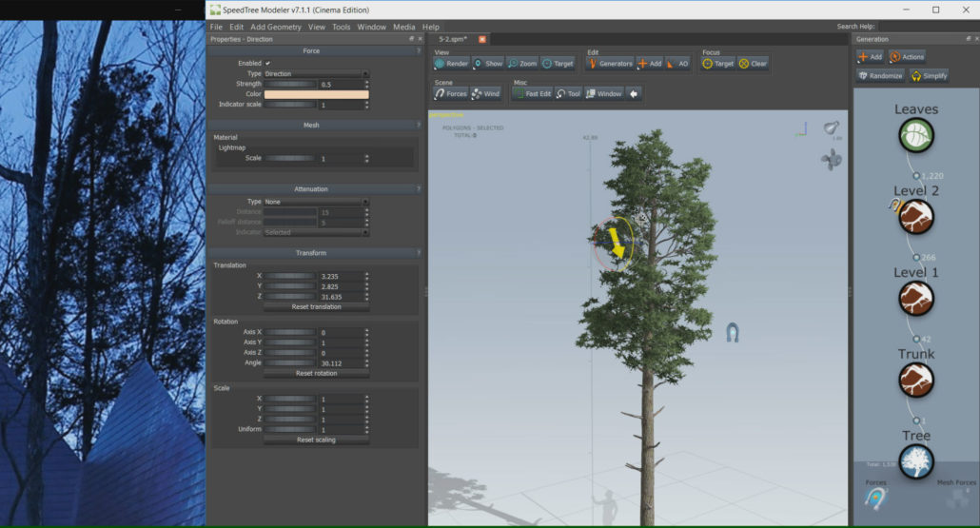The height and width of the screenshot is (528, 980).
Task: Select the Level 2 branch node
Action: (916, 217)
